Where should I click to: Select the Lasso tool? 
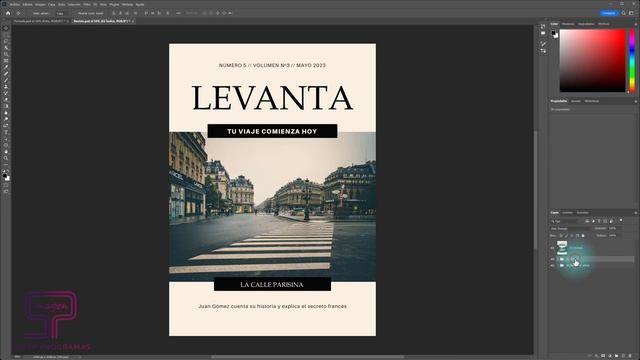[6, 41]
